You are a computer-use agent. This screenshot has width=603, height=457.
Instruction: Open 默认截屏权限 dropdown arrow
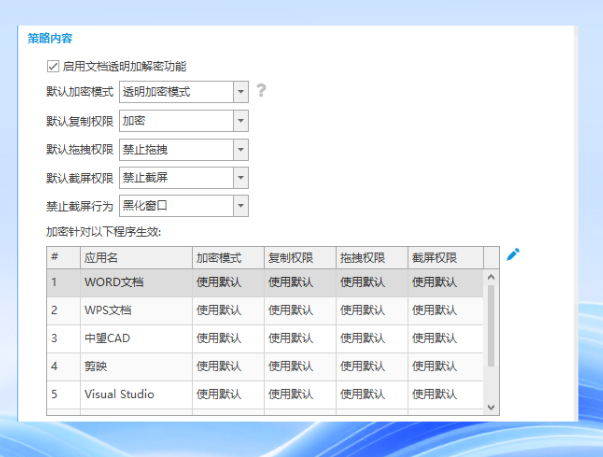241,178
